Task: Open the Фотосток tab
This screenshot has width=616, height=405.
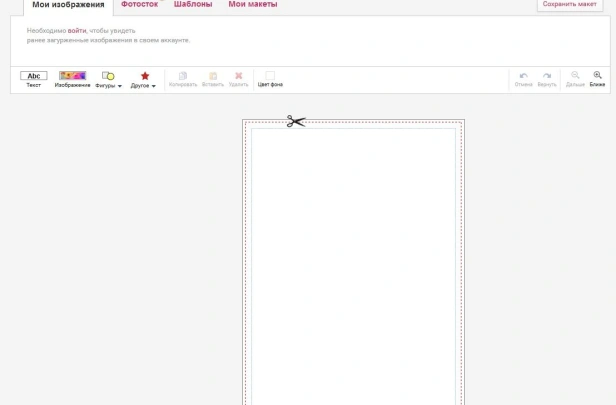Action: coord(139,5)
